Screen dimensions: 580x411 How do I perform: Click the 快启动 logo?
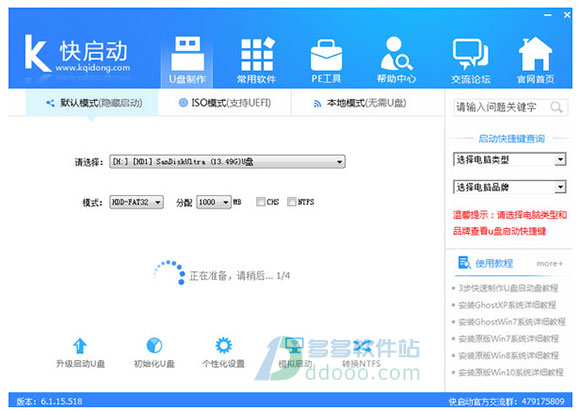pos(77,54)
